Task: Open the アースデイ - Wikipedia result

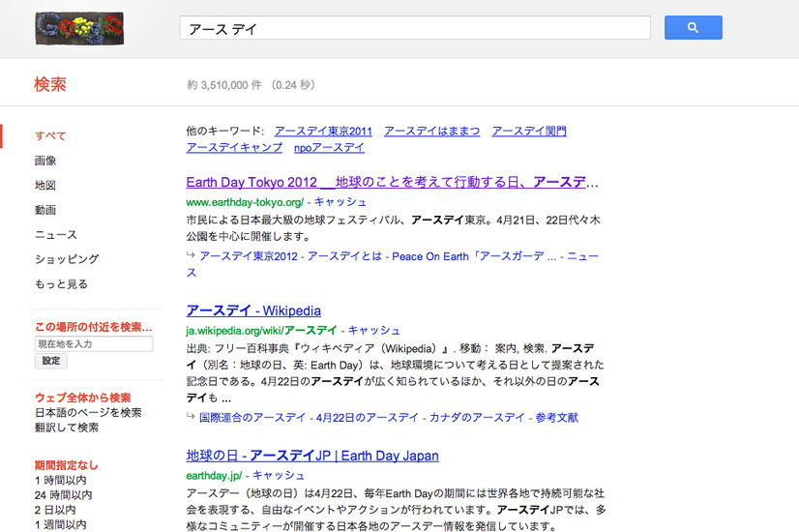Action: 253,310
